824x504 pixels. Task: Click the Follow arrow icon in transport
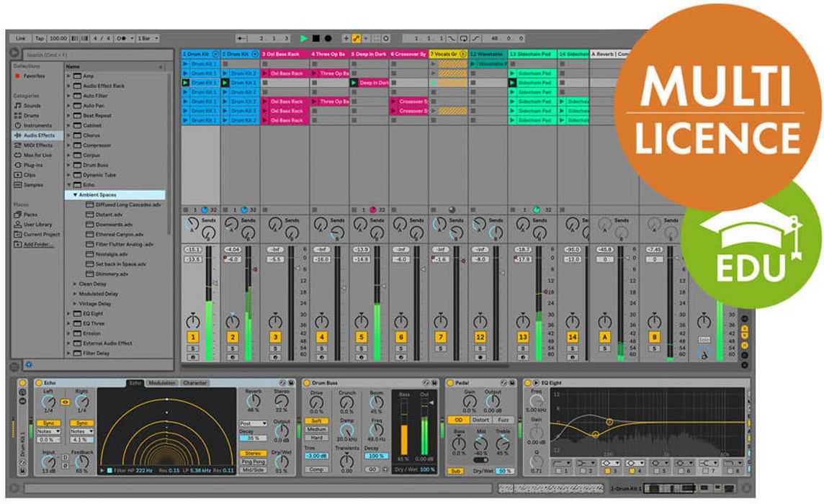(241, 38)
